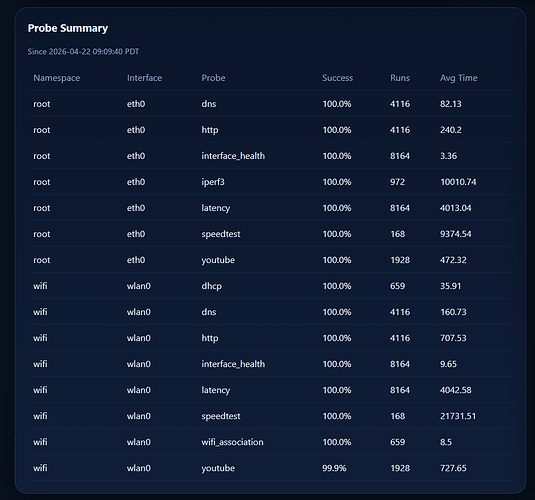Click youtube in the eth0 row
The height and width of the screenshot is (500, 535).
(x=218, y=260)
